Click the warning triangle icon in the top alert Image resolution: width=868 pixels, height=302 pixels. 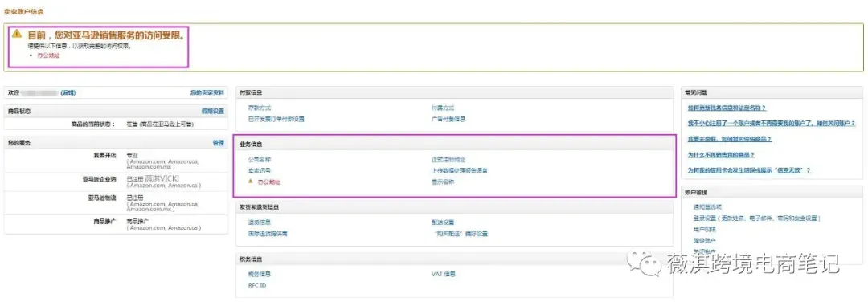pos(17,34)
